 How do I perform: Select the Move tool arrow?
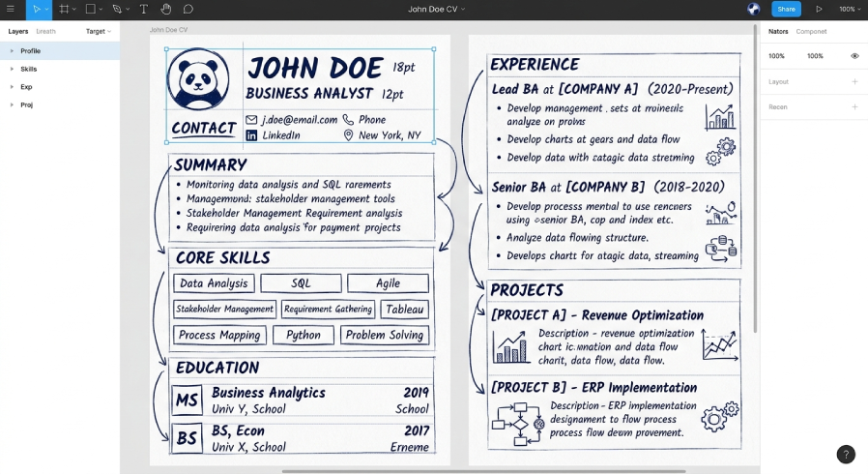pos(37,10)
